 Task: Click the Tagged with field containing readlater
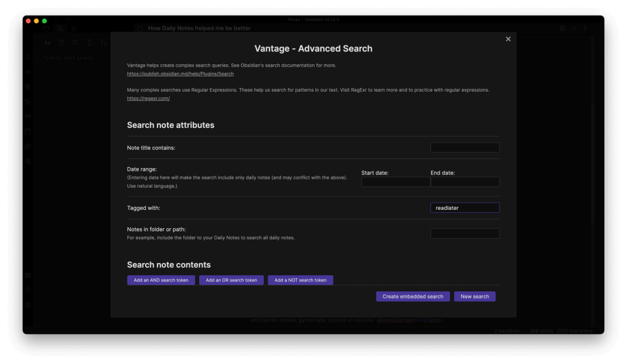tap(465, 208)
